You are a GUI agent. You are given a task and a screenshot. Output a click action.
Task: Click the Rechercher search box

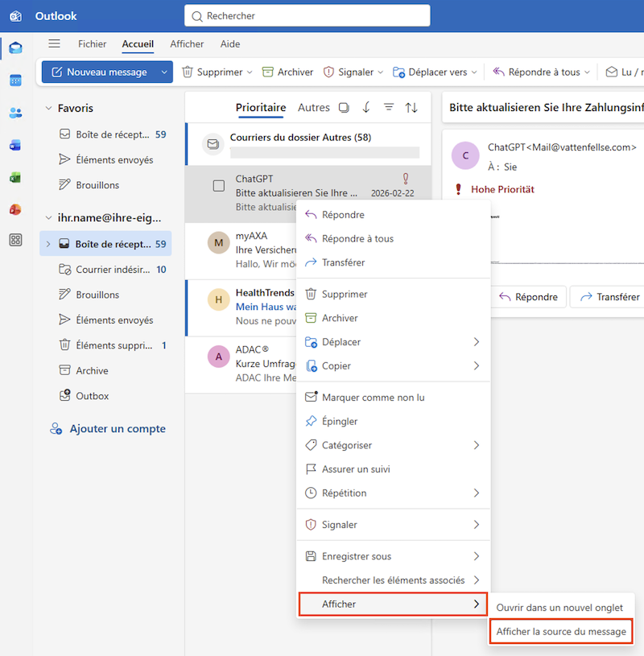click(308, 16)
